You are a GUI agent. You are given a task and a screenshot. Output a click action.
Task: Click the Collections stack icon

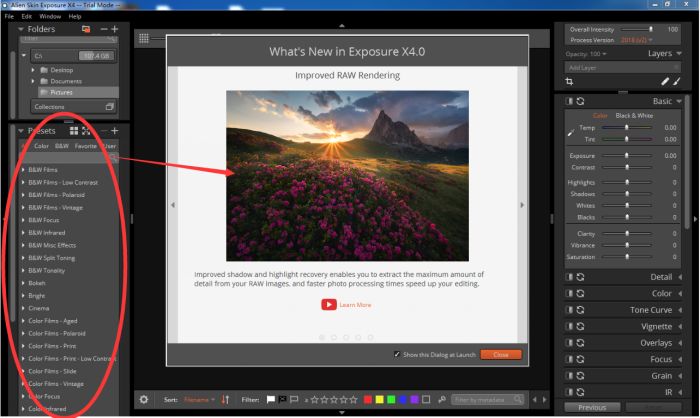click(109, 107)
